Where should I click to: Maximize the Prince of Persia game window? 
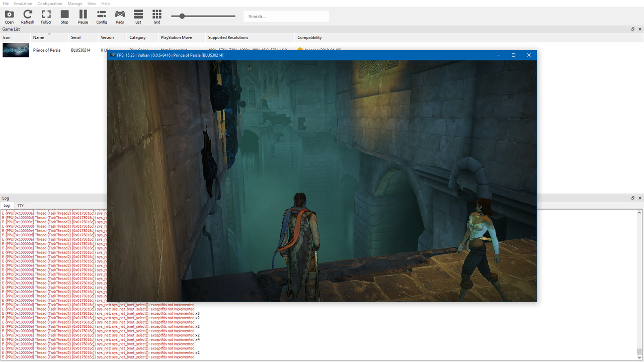coord(513,55)
